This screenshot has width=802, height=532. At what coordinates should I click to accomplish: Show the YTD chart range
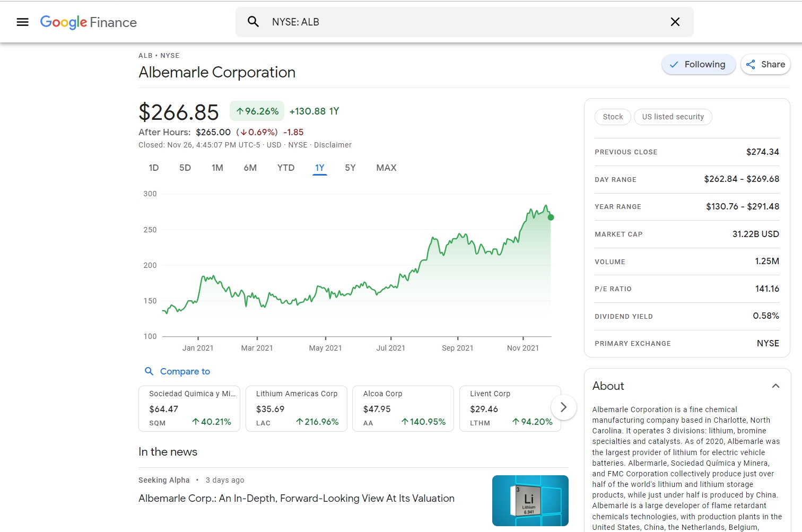(x=286, y=168)
